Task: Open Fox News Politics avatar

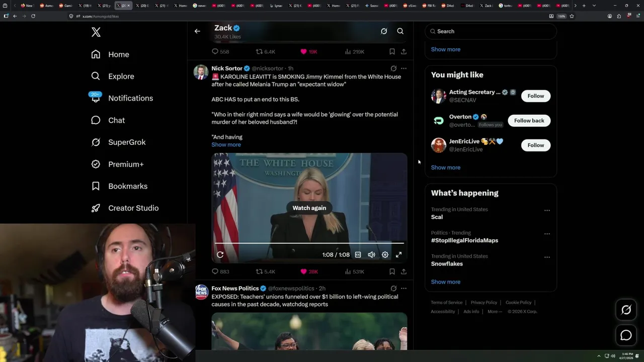Action: [x=201, y=292]
